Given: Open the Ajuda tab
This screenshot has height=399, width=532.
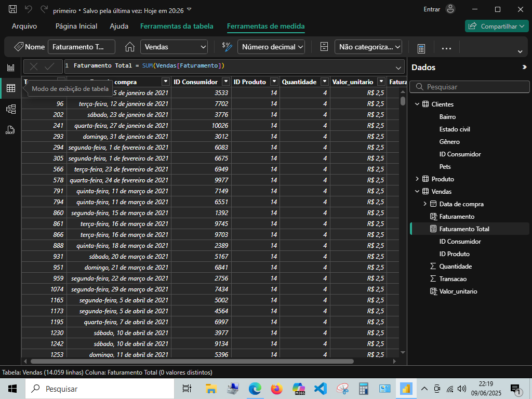Looking at the screenshot, I should 119,26.
